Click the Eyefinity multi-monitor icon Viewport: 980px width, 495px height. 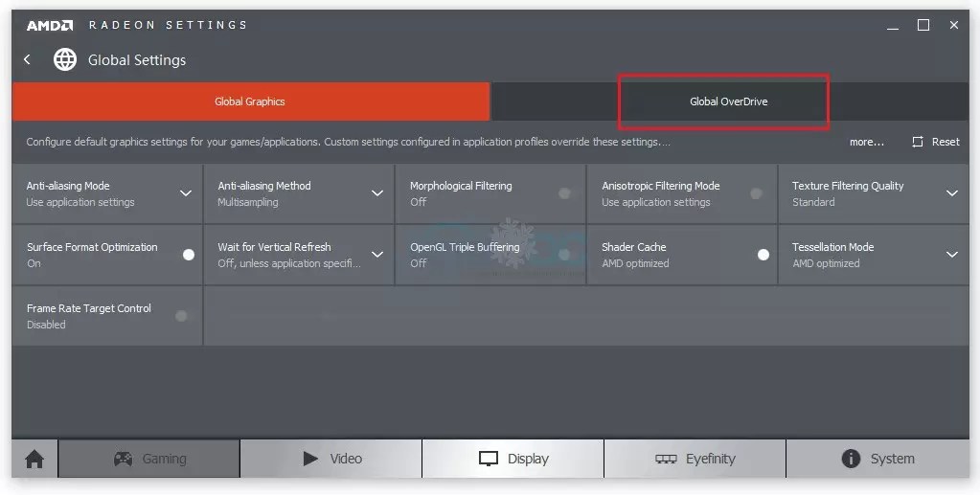coord(666,459)
